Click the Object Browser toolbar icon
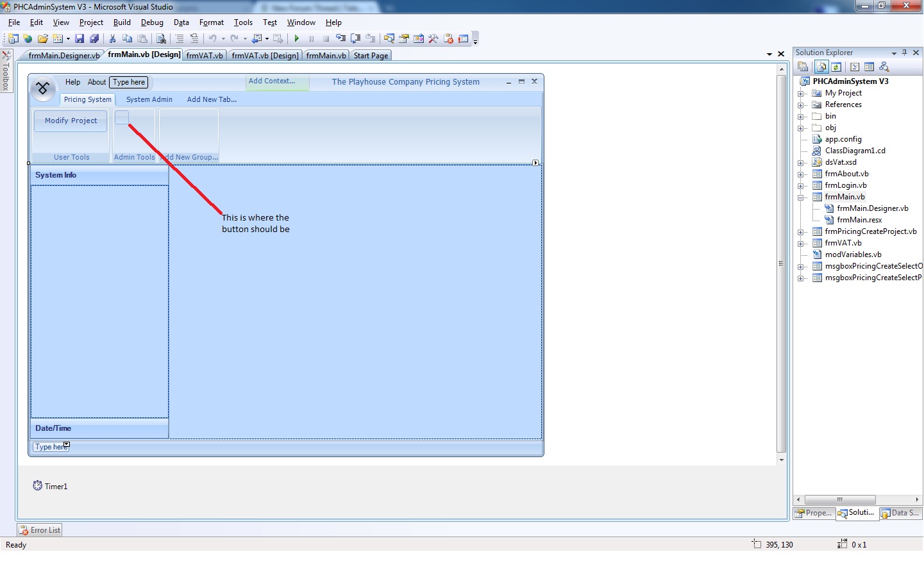 (418, 38)
